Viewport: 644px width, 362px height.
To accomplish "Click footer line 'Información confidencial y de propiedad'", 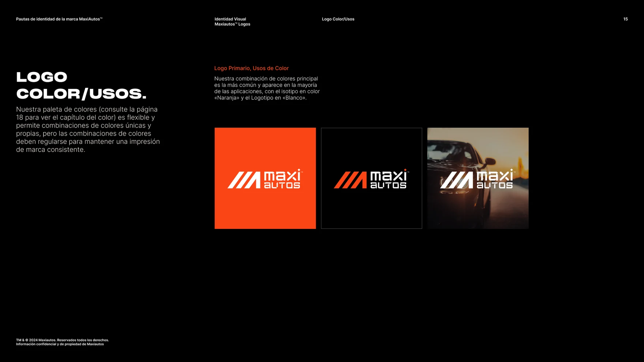I will pyautogui.click(x=60, y=344).
